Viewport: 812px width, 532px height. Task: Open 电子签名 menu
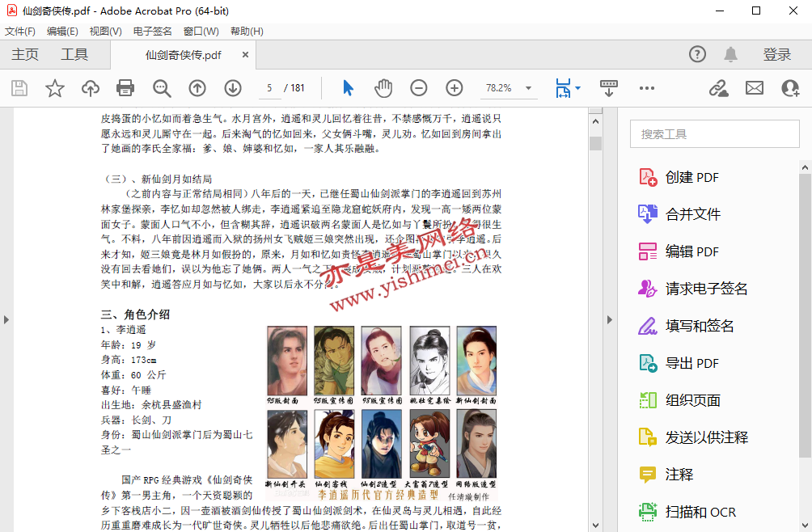[152, 32]
